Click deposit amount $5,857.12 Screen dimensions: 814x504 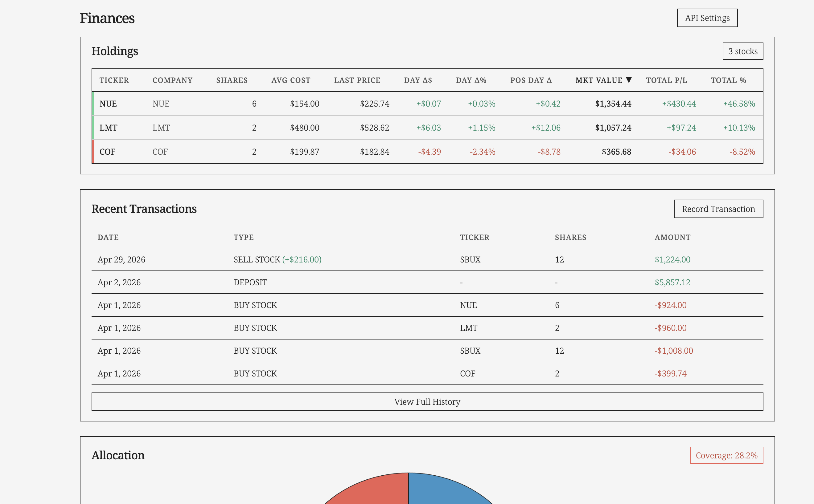[672, 282]
